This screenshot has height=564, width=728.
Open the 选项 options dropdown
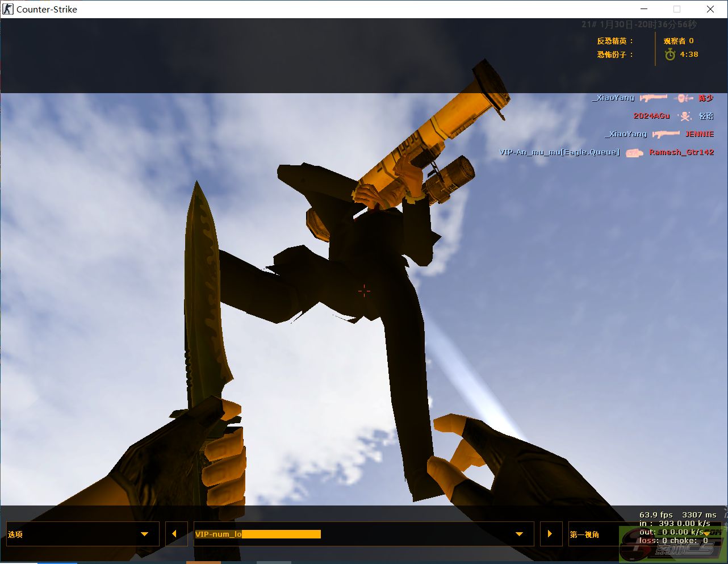point(82,534)
